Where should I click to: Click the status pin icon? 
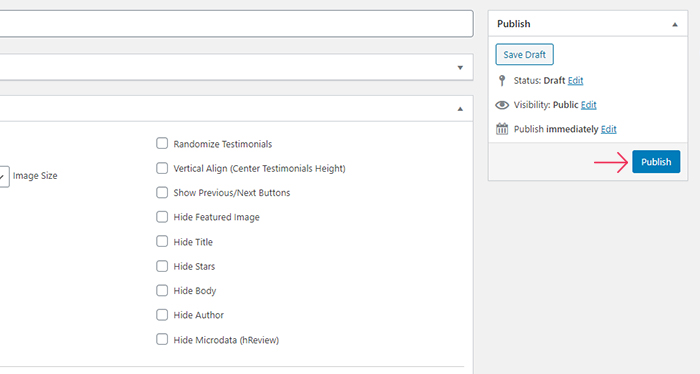coord(502,80)
